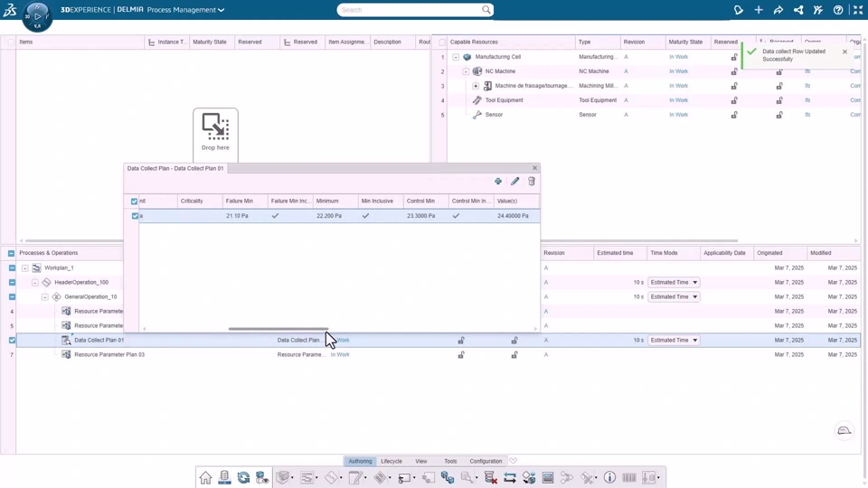The height and width of the screenshot is (488, 868).
Task: Click the search magnifier icon
Action: (486, 10)
